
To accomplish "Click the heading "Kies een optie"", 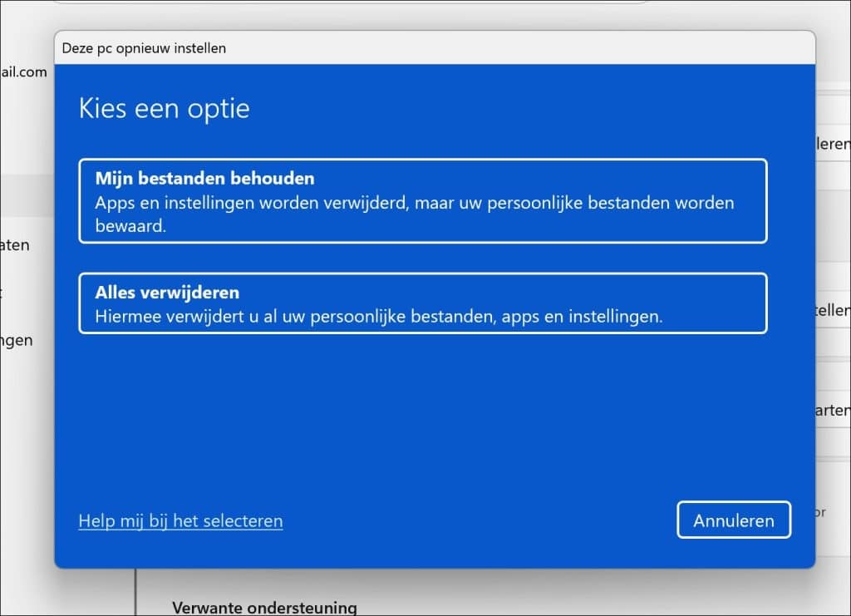I will pyautogui.click(x=163, y=108).
